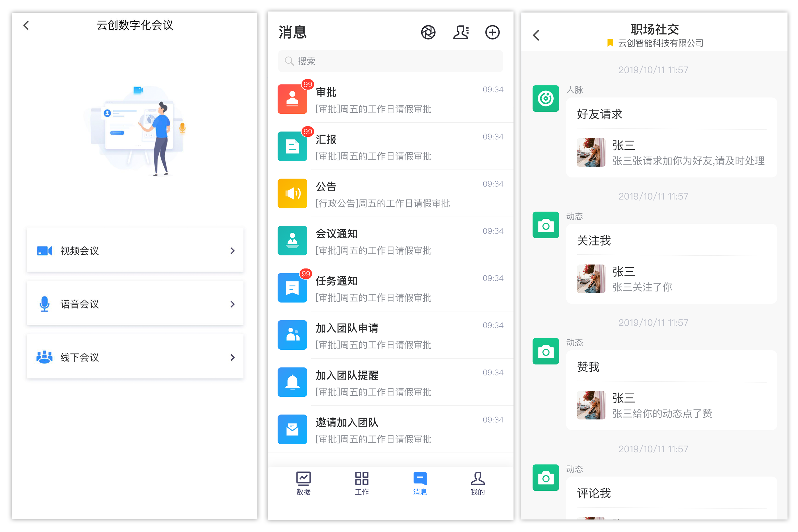Open the 评论我 card title
The image size is (798, 532).
click(593, 493)
